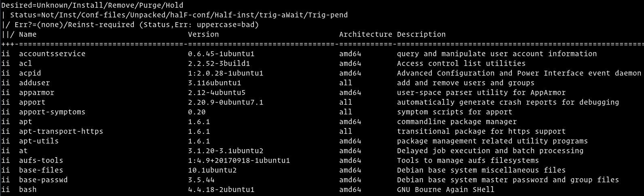Click the apt-transport-https package name
Screen dimensions: 644x196
tap(61, 131)
